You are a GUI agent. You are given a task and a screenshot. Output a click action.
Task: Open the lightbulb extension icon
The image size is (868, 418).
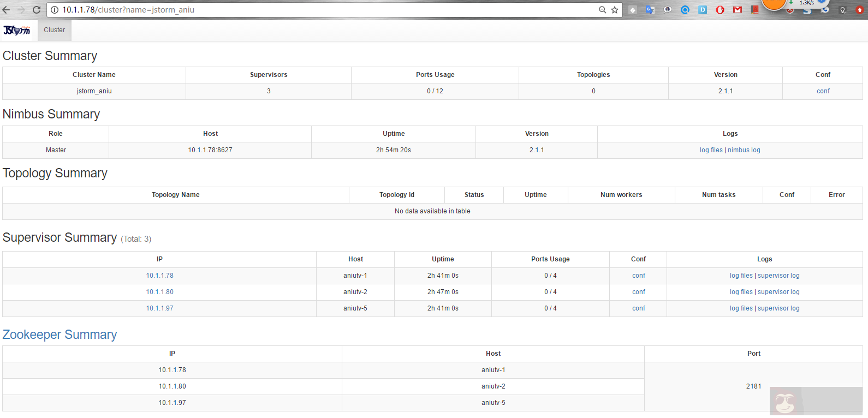pyautogui.click(x=843, y=10)
